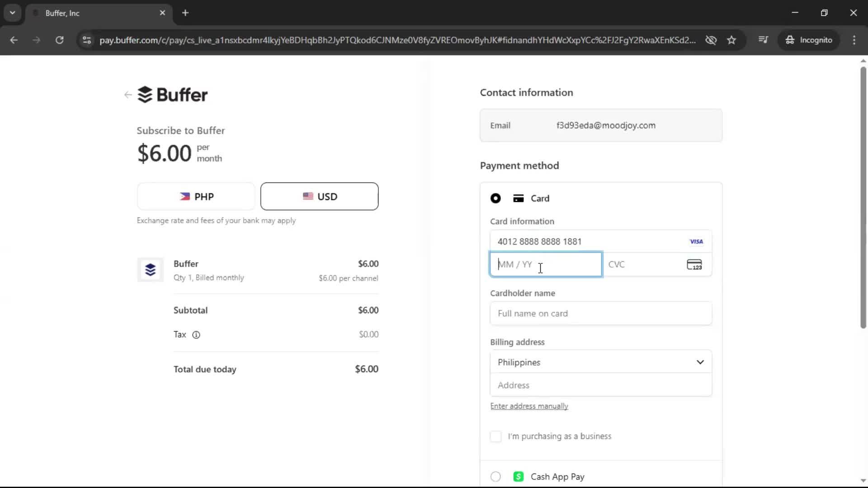Click the Tax info icon
The height and width of the screenshot is (488, 868).
(x=196, y=335)
